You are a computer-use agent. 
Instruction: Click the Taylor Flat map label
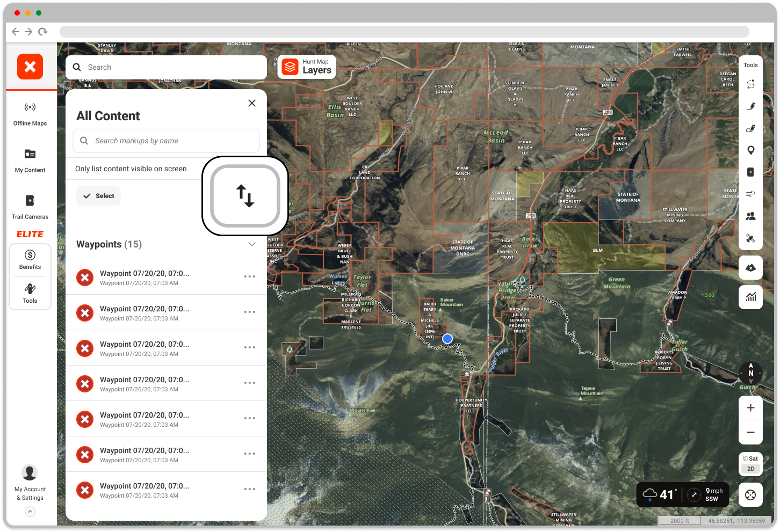(363, 281)
